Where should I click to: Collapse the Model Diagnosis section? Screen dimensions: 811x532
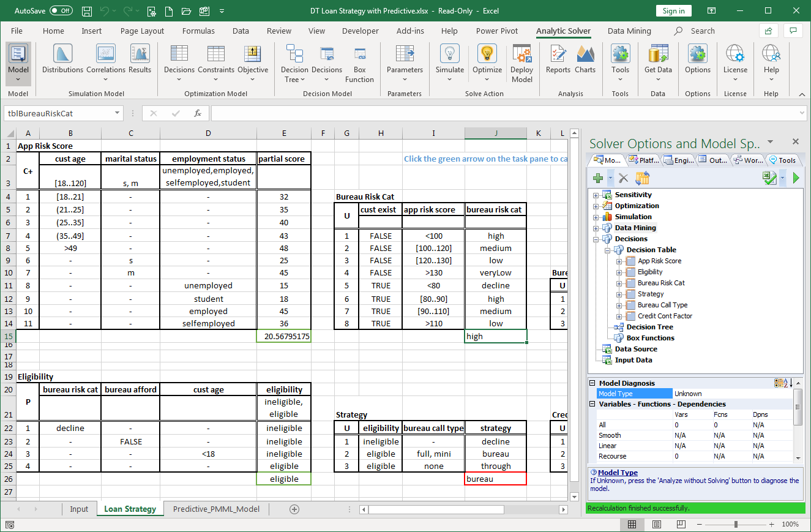pos(591,383)
